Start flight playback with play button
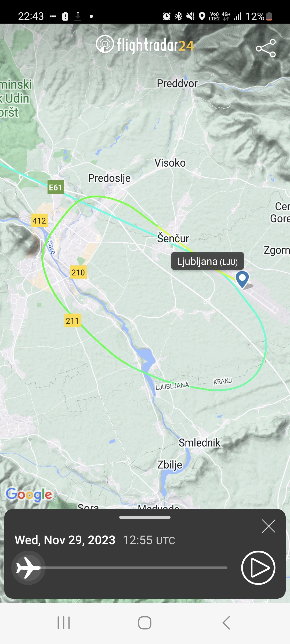This screenshot has height=644, width=290. [258, 568]
